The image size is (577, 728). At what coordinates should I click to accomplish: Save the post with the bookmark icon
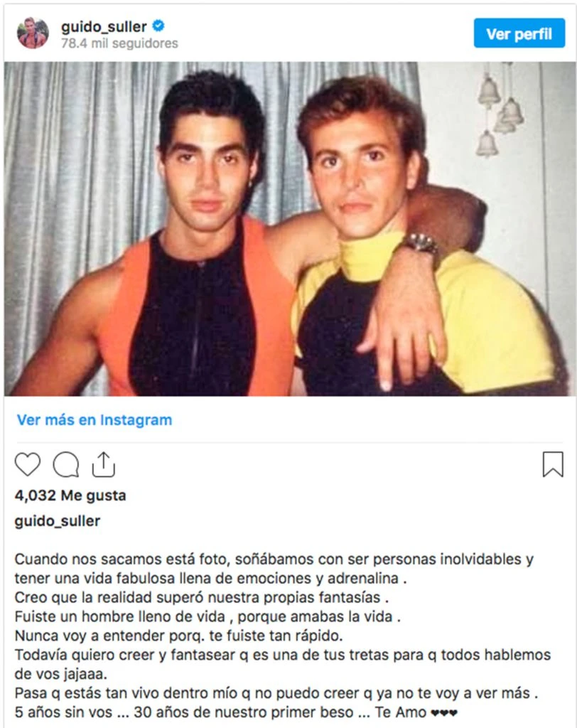click(x=553, y=464)
